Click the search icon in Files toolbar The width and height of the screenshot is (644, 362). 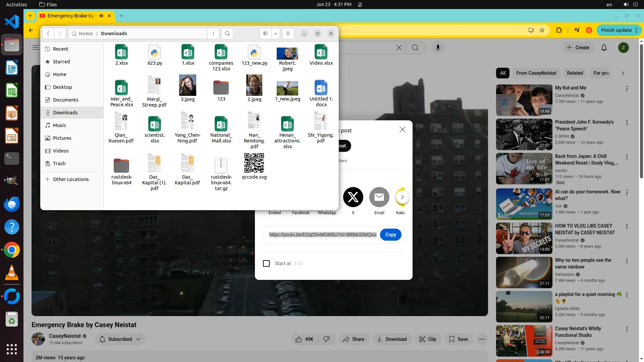227,34
